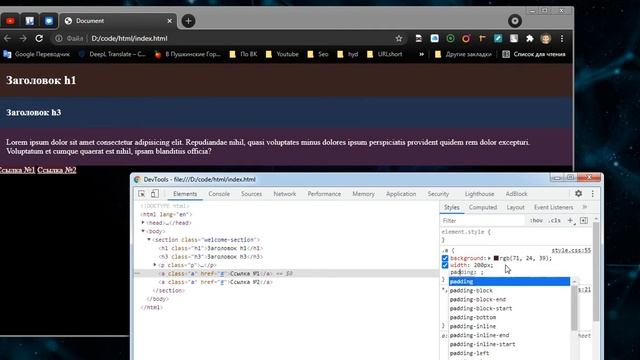
Task: Open a new browser tab
Action: (188, 21)
